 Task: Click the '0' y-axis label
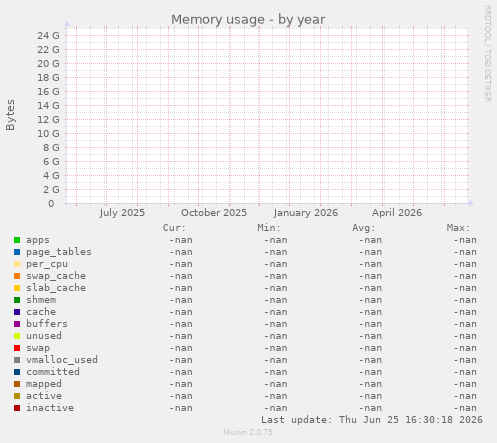click(51, 204)
